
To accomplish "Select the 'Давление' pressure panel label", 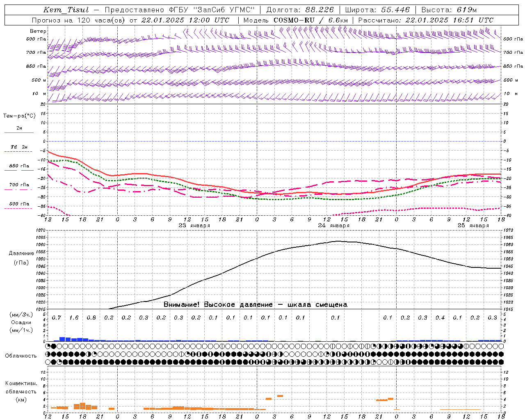I will [x=21, y=253].
